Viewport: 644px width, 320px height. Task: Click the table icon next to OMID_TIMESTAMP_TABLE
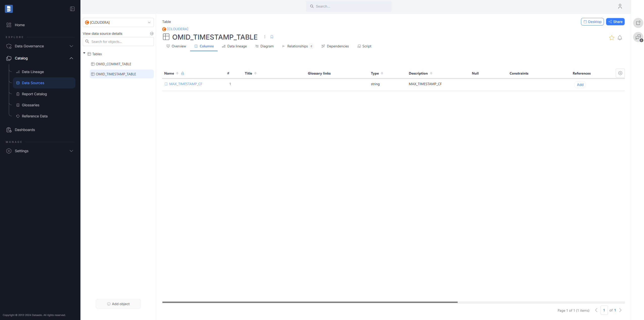pyautogui.click(x=92, y=74)
